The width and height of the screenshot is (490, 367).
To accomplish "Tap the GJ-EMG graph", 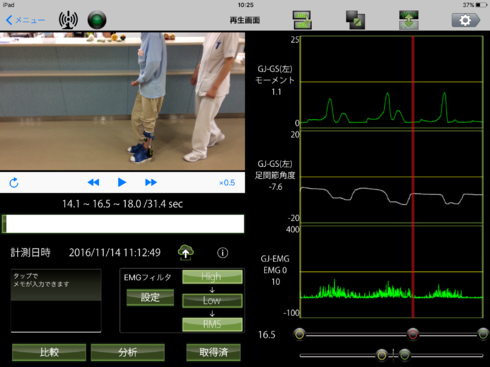I will (x=392, y=272).
